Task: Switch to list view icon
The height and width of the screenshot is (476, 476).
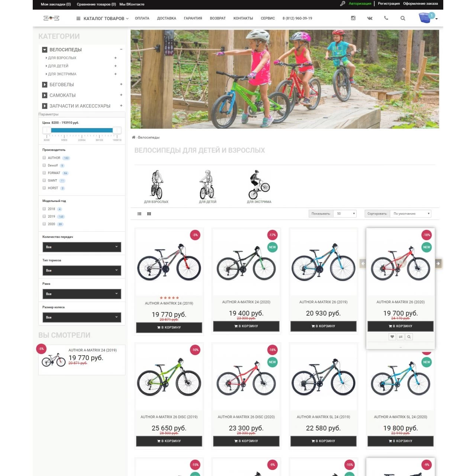Action: tap(139, 214)
